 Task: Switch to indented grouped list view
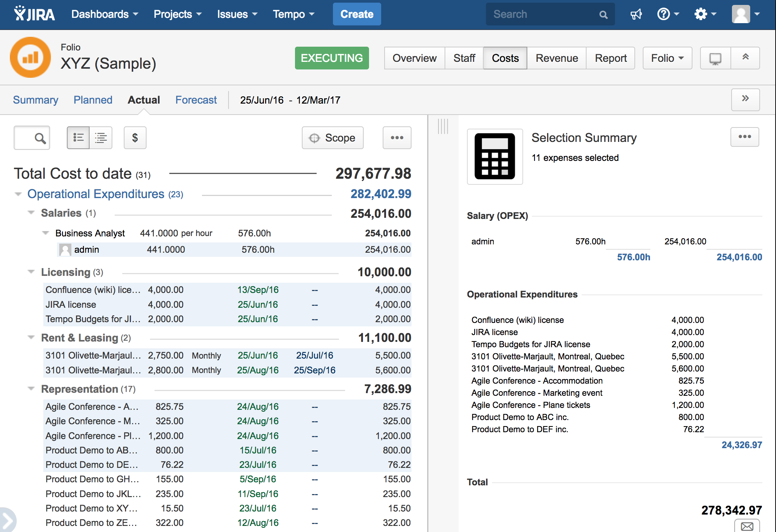click(101, 138)
